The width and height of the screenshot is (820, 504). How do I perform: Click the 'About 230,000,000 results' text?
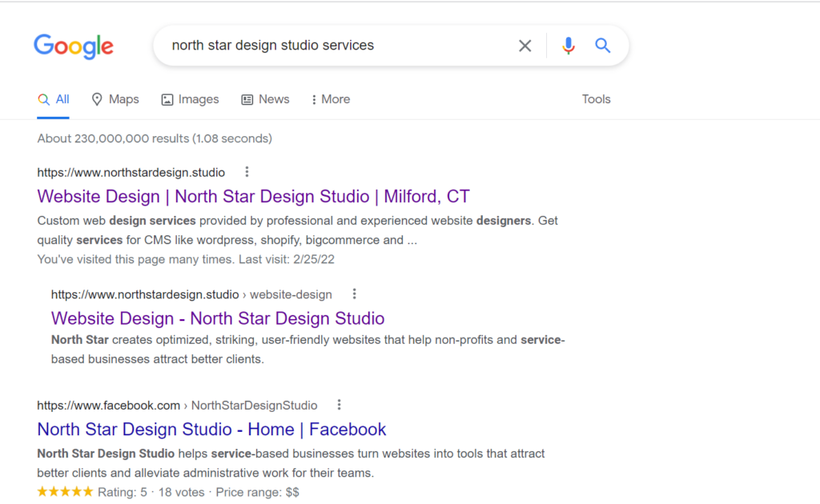pos(155,138)
